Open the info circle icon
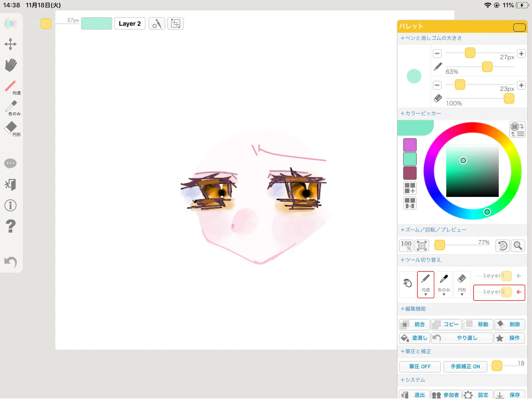 click(x=11, y=206)
